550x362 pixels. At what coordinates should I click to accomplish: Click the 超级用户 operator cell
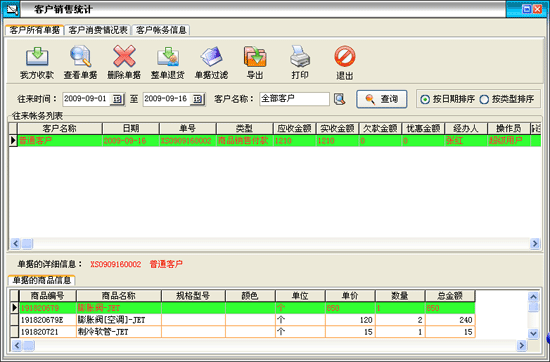point(509,141)
